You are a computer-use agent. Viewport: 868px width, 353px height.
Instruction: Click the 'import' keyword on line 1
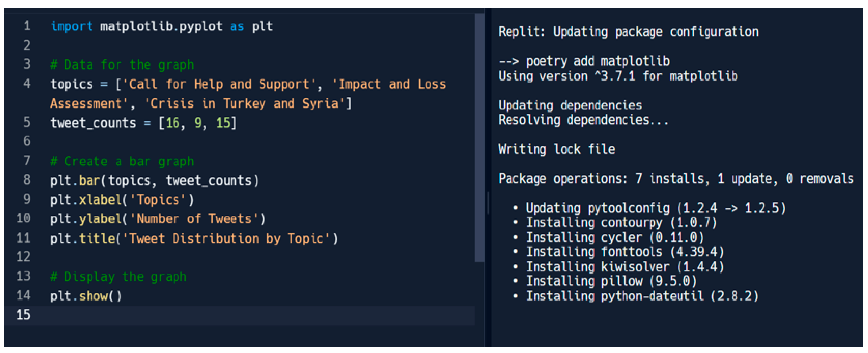tap(71, 26)
